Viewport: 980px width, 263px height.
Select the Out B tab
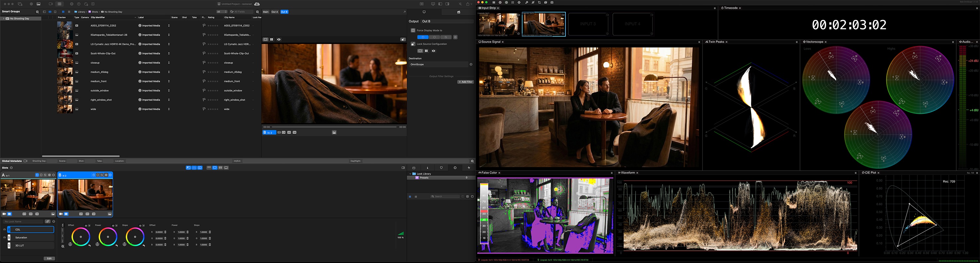coord(284,12)
